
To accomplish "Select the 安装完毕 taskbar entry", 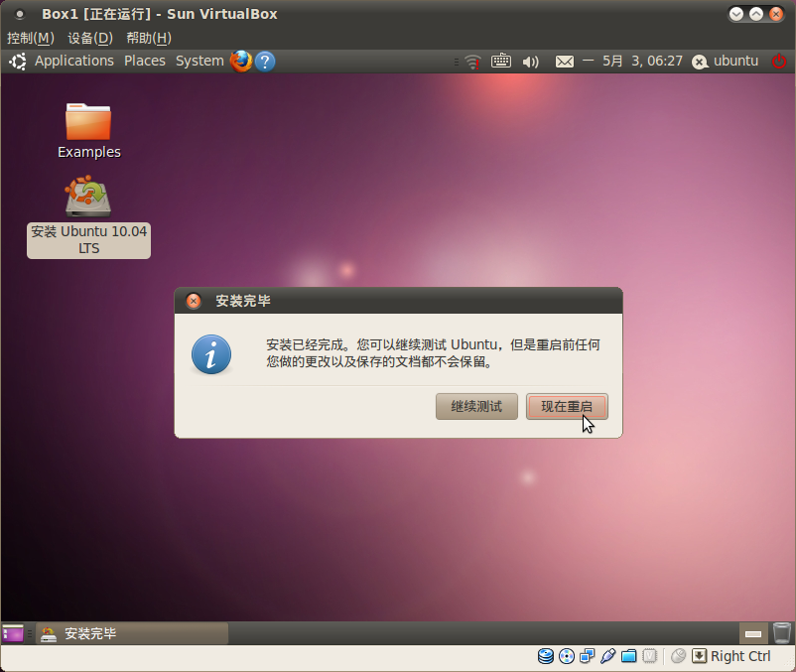I will [x=132, y=633].
